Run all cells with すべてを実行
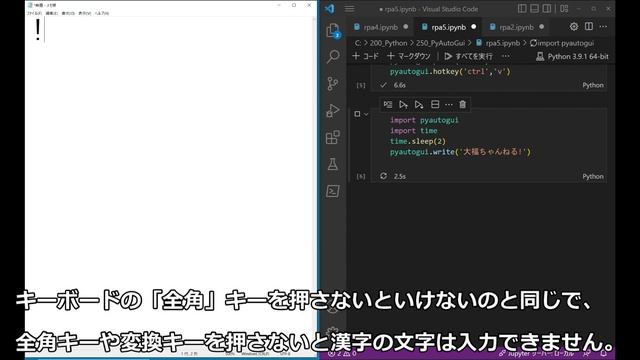 pos(469,56)
